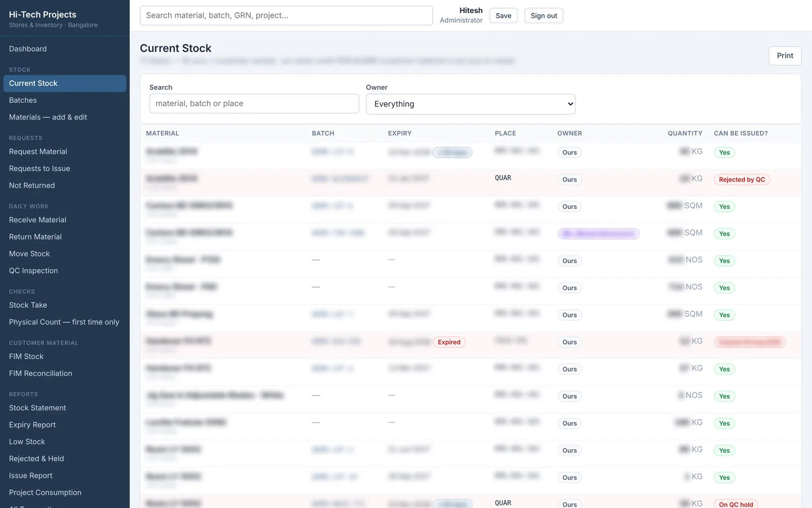The image size is (812, 508).
Task: Click the red Expired badge
Action: pyautogui.click(x=449, y=342)
